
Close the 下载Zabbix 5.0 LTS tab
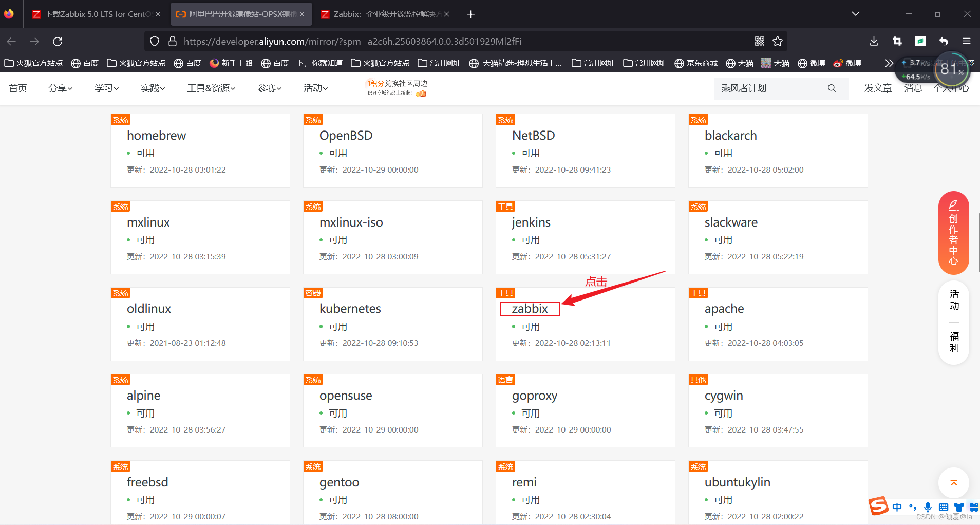pos(158,14)
